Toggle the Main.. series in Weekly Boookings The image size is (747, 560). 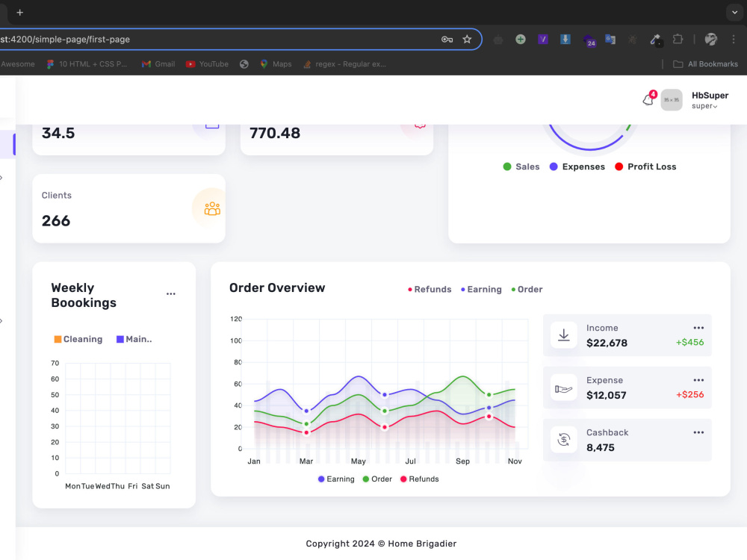[134, 339]
